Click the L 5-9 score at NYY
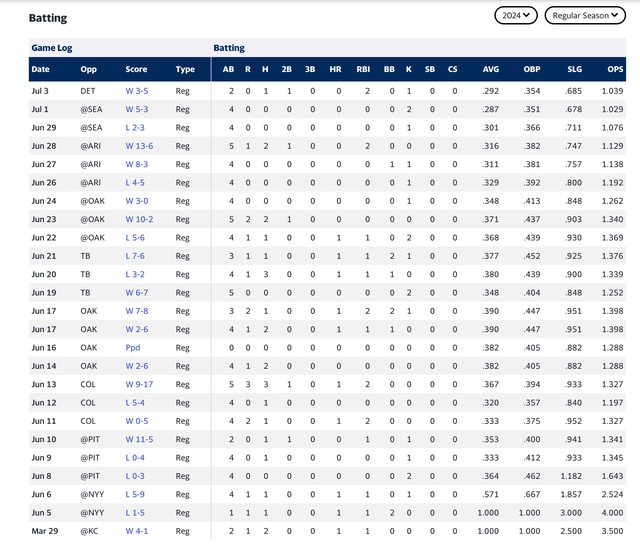 click(x=136, y=494)
